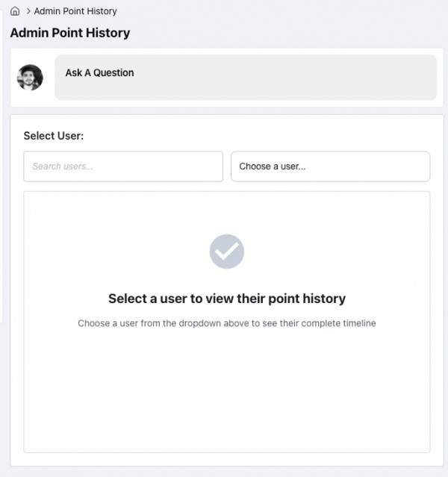This screenshot has width=448, height=477.
Task: Click the empty gray area inside the question box
Action: tap(299, 87)
